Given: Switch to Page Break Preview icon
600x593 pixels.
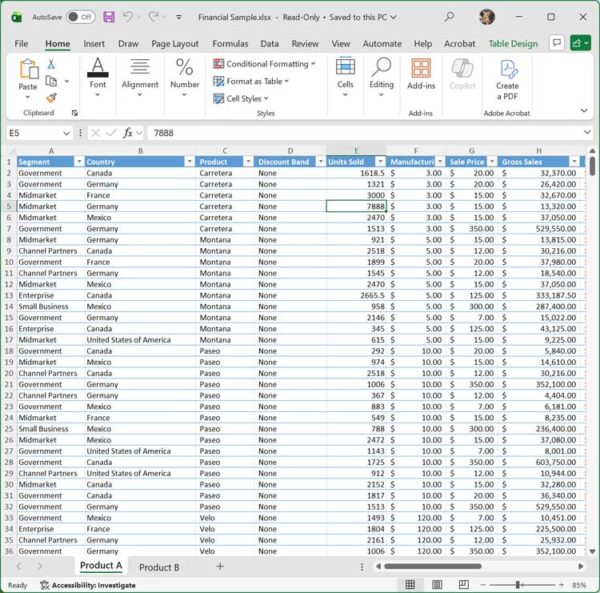Looking at the screenshot, I should point(463,584).
